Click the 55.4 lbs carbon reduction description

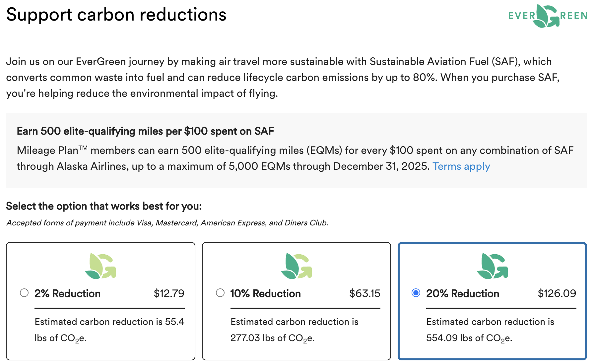109,330
